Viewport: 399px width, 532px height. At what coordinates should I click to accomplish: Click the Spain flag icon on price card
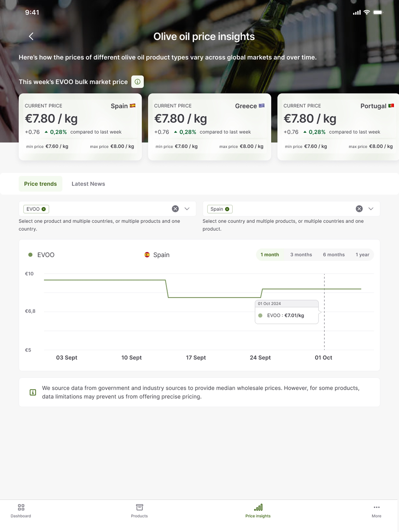(133, 106)
